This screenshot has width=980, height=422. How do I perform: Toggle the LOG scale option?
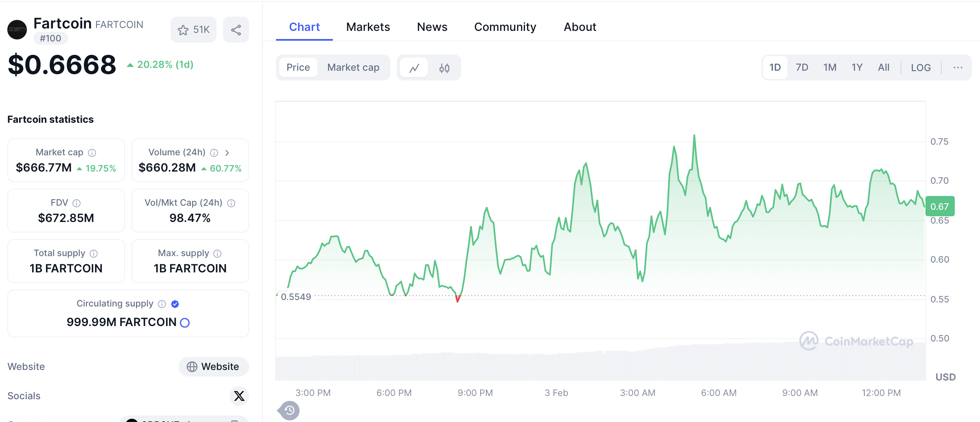coord(921,67)
